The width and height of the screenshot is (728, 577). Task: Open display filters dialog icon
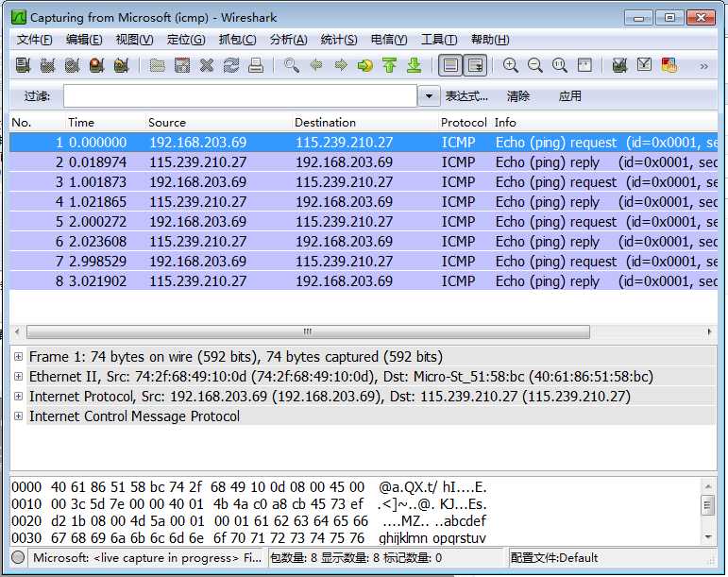(644, 65)
